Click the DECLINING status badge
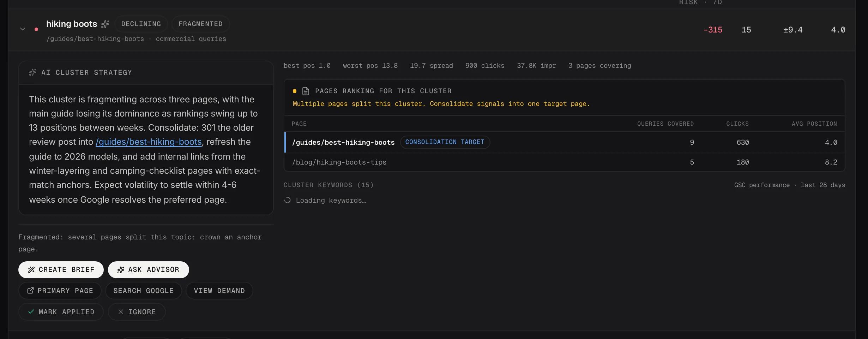 click(141, 24)
